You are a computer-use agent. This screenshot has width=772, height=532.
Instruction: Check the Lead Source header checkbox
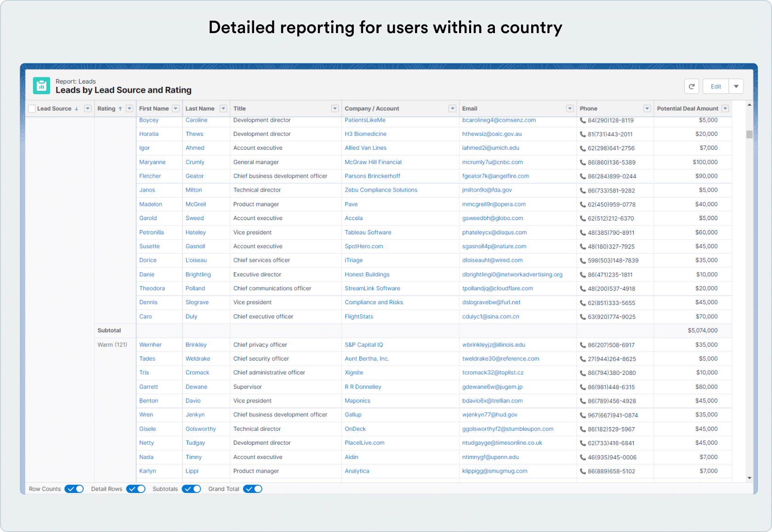pos(32,109)
